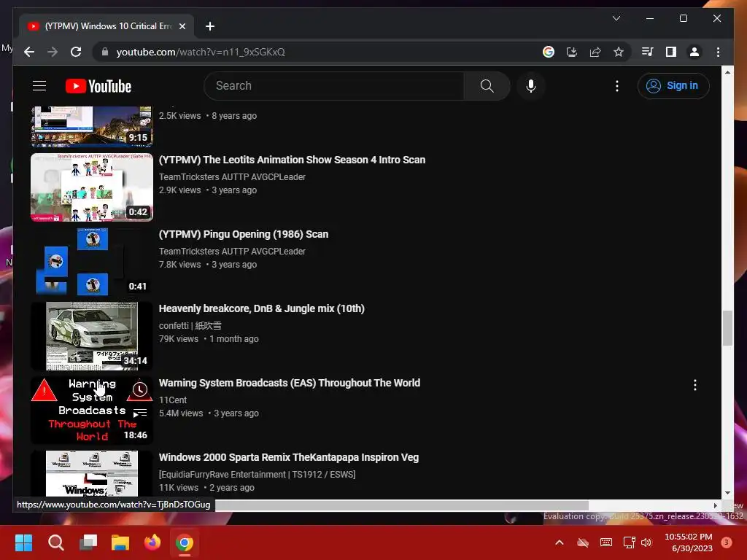Open touch keyboard tray icon

point(606,542)
